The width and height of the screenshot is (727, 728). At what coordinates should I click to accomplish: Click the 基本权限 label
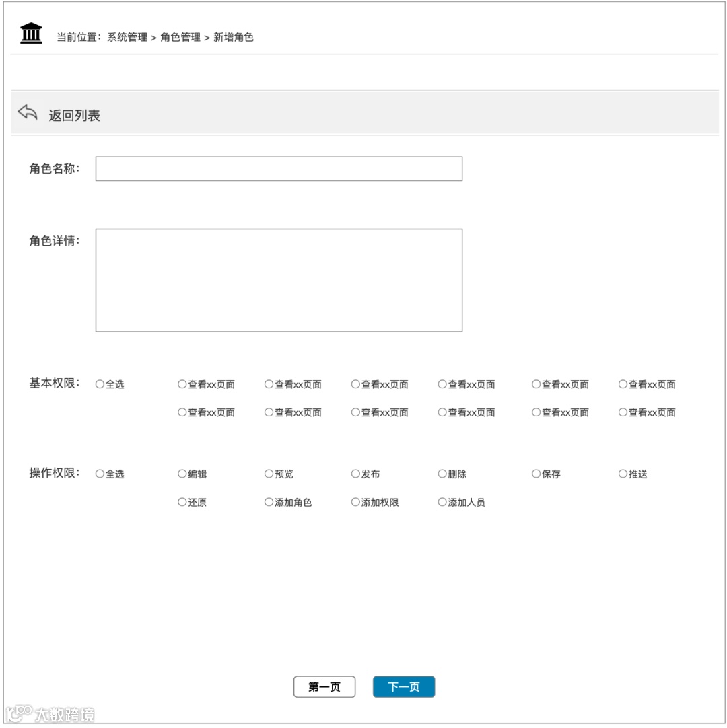[x=55, y=383]
